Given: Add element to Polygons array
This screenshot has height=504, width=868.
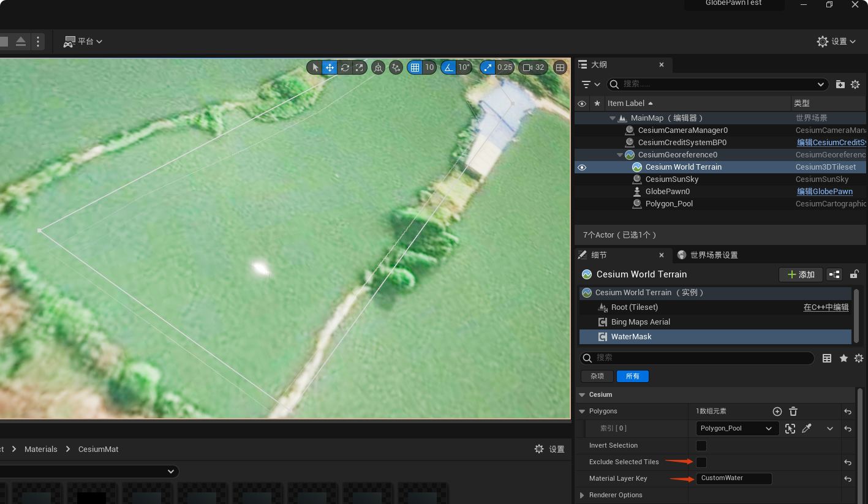Looking at the screenshot, I should (777, 412).
